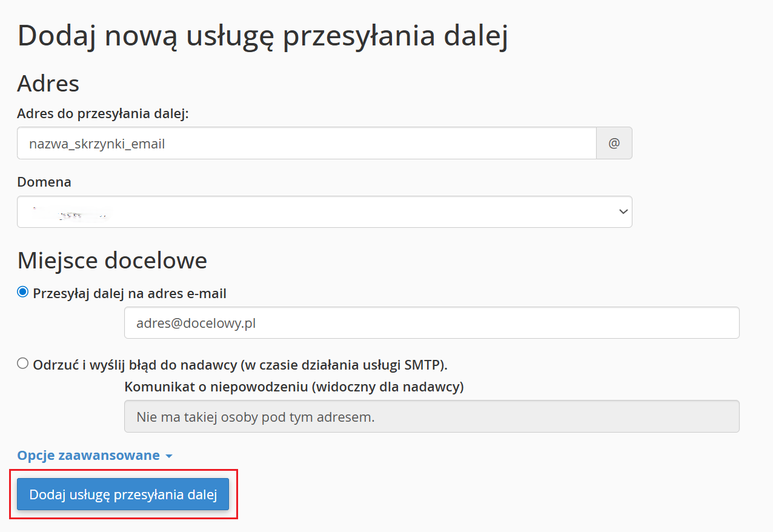Focus the 'nazwa_skrzynki_email' address input
Image resolution: width=773 pixels, height=532 pixels.
(x=307, y=144)
